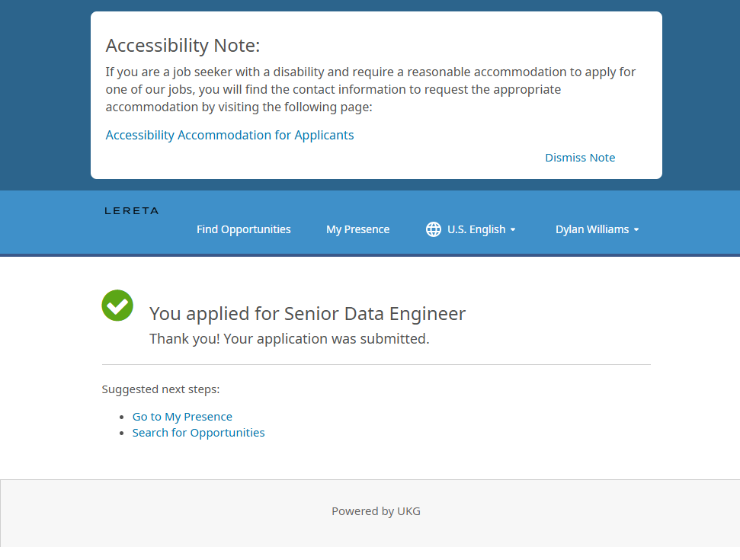Dismiss the accessibility note

[579, 158]
